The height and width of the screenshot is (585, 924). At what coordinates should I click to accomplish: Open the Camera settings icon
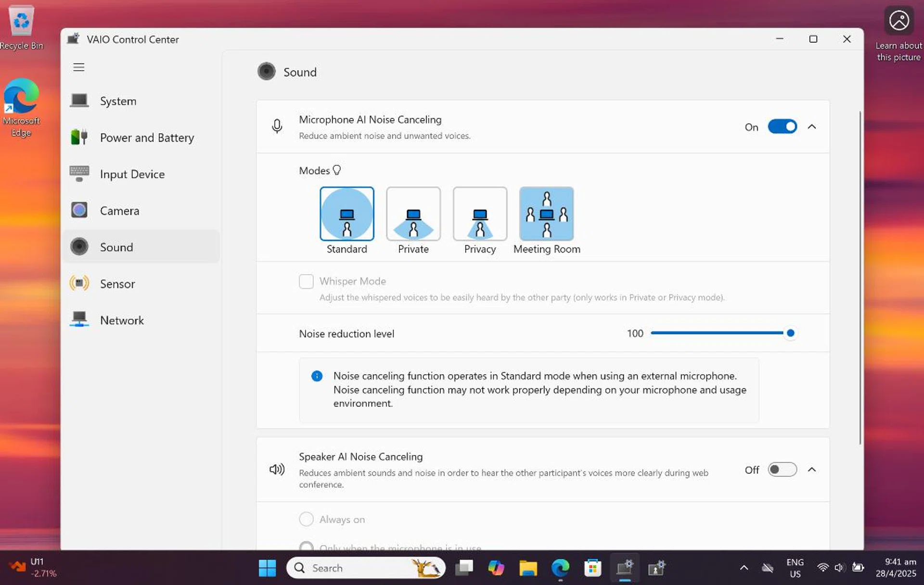click(79, 210)
